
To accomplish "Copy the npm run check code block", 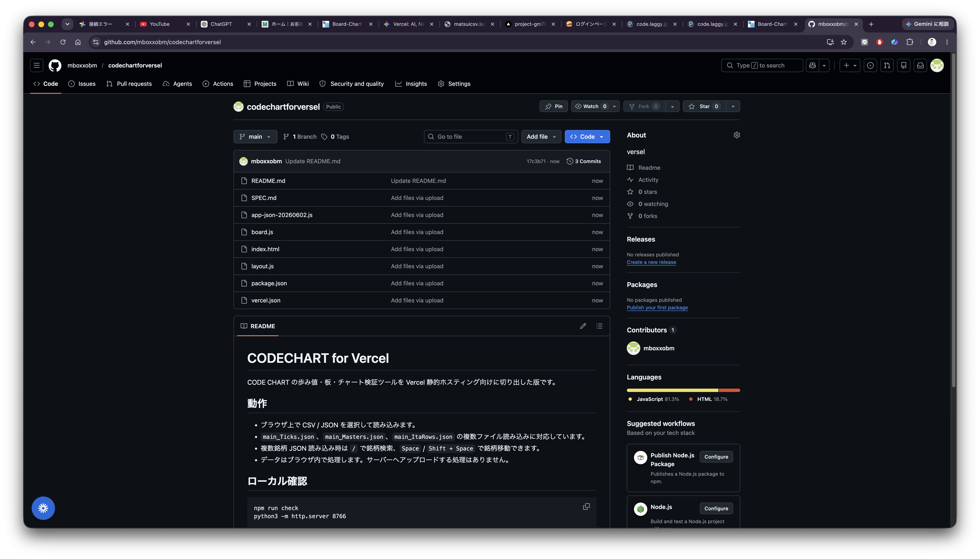I will (x=586, y=507).
